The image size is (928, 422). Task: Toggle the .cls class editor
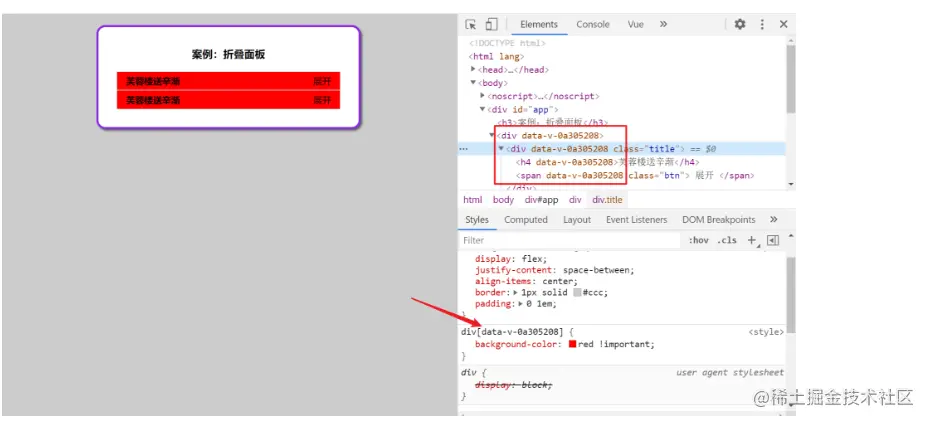point(727,240)
